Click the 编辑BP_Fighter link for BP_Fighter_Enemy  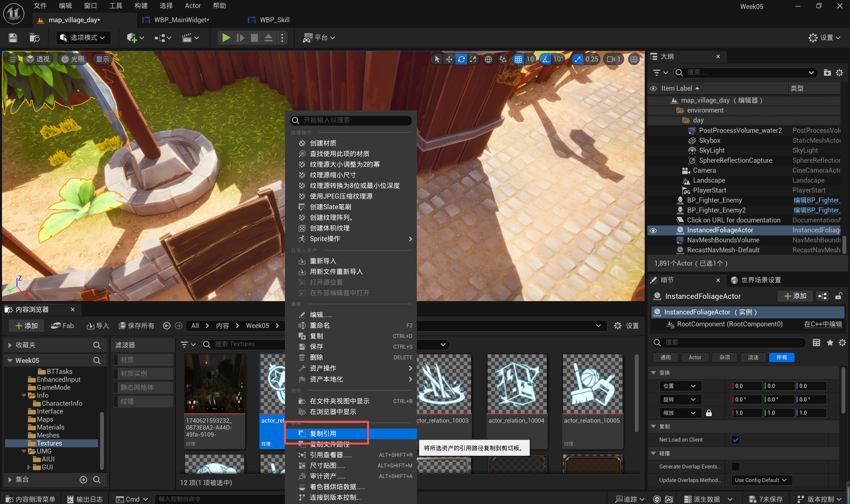click(x=816, y=201)
